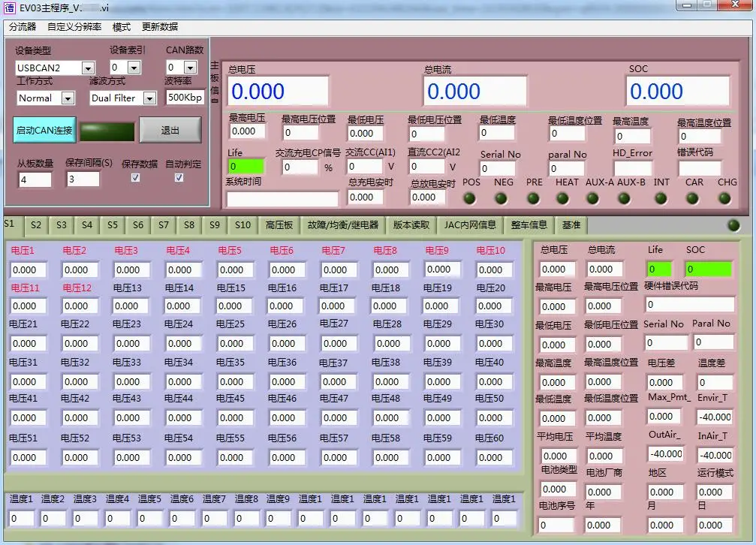This screenshot has height=545, width=756.
Task: Click the PRE relay indicator LED
Action: [x=534, y=199]
